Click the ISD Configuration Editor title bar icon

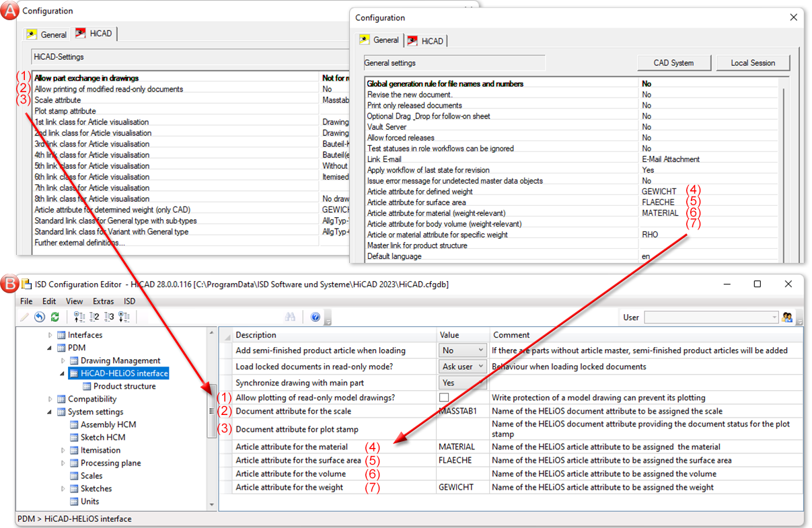coord(26,284)
